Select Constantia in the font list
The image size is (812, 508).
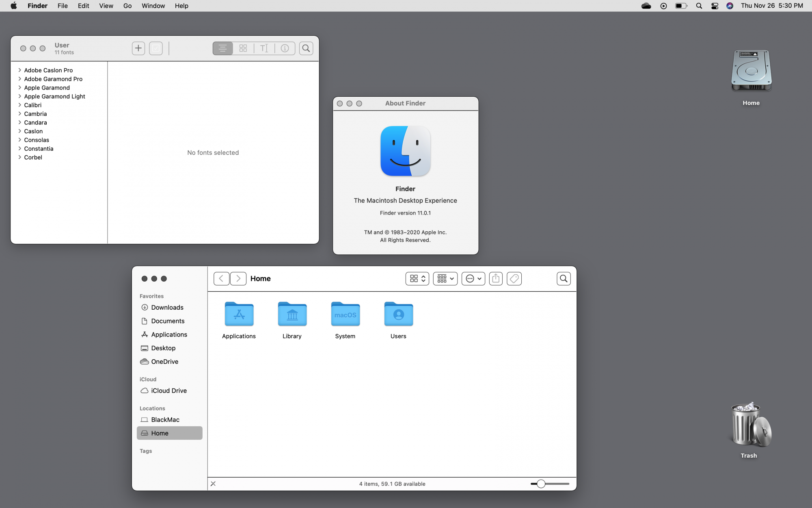(39, 149)
